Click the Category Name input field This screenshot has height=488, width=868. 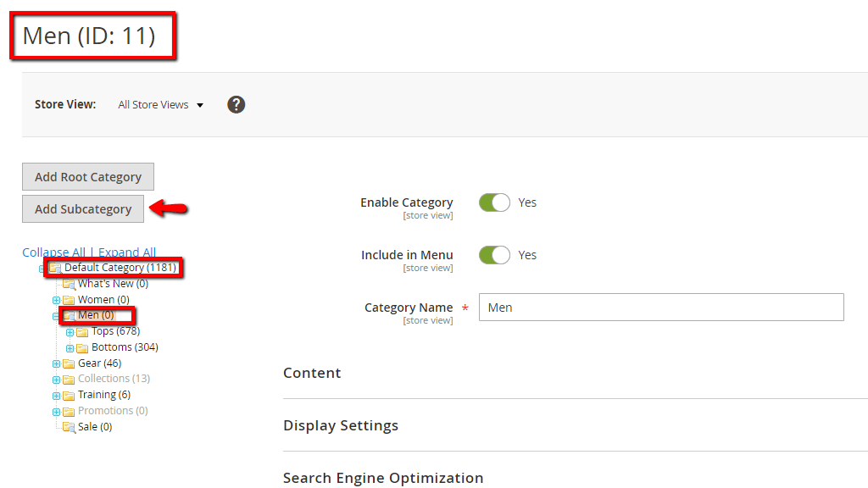(661, 308)
